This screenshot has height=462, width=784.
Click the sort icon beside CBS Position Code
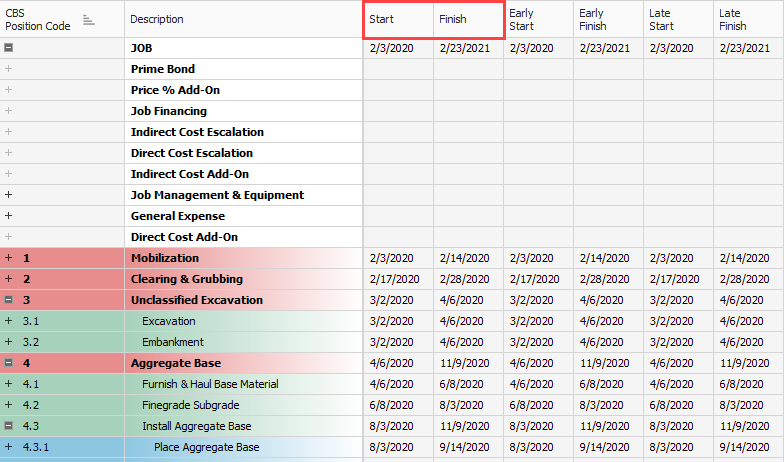88,20
